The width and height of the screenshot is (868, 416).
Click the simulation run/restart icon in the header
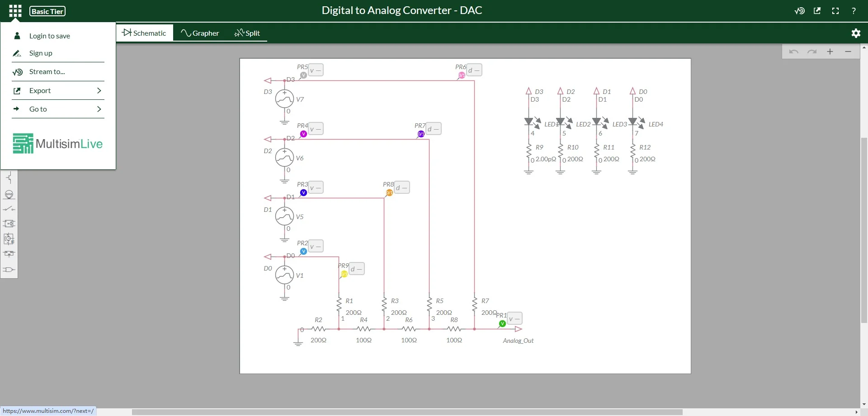799,10
